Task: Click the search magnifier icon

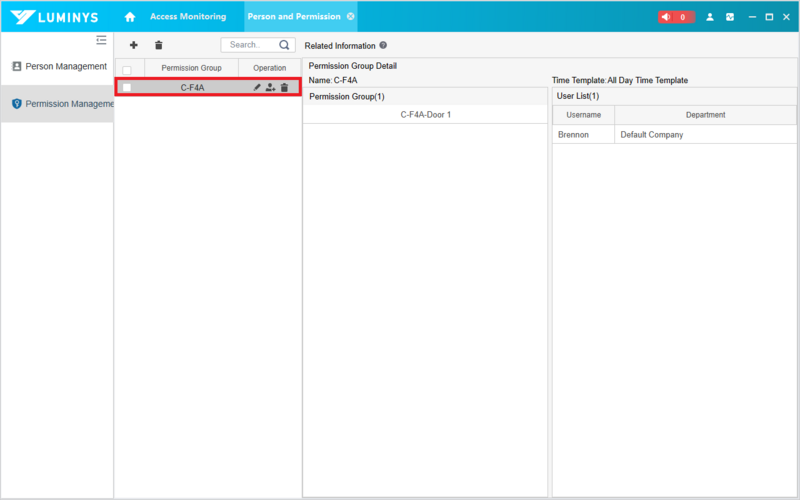Action: point(284,45)
